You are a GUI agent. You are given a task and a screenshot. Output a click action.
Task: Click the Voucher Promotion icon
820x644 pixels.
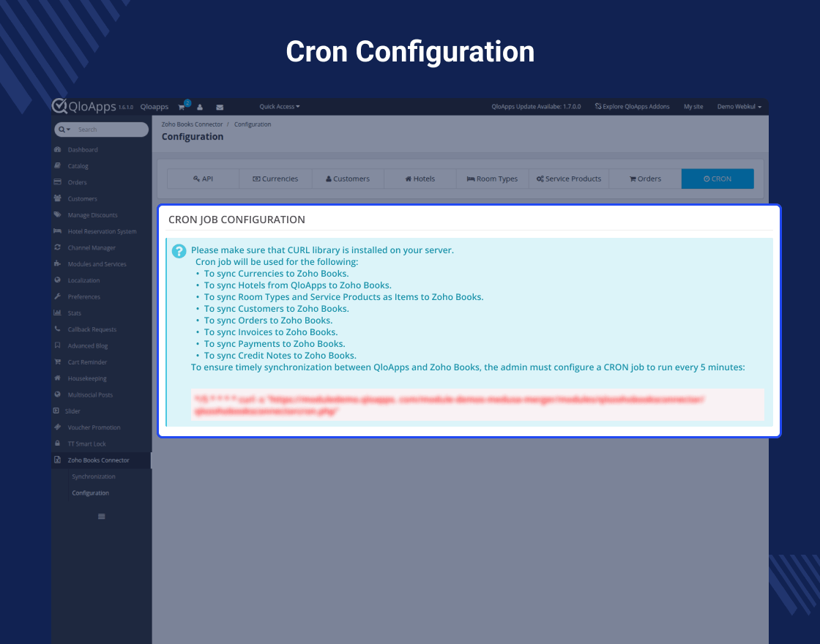pyautogui.click(x=58, y=427)
